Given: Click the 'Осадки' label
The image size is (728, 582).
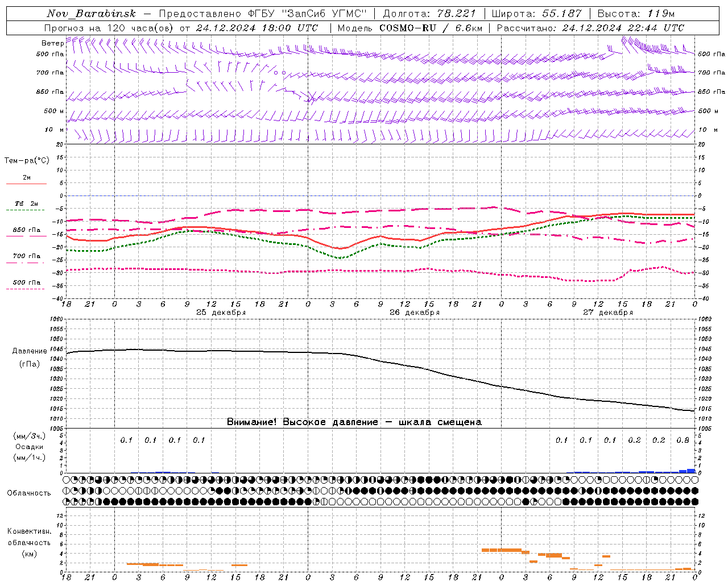Looking at the screenshot, I should click(x=30, y=447).
